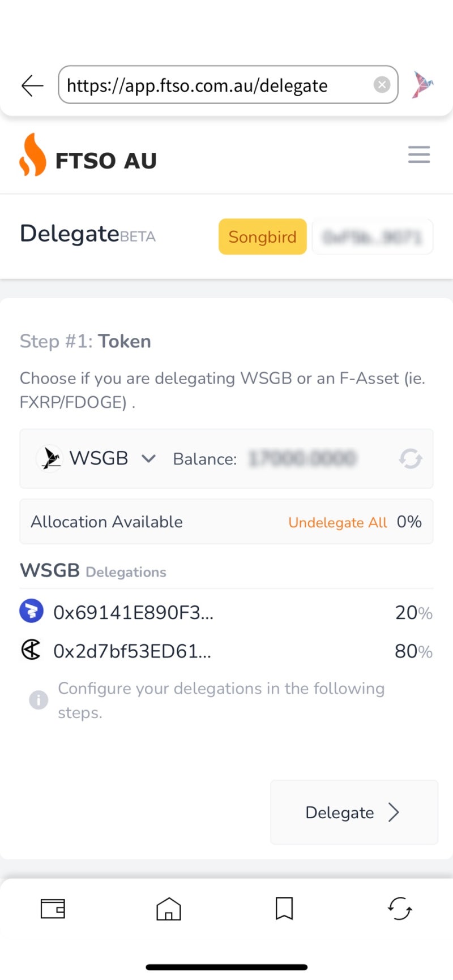The height and width of the screenshot is (980, 453).
Task: Click the blue provider icon for 0x69141E890F3
Action: tap(32, 611)
